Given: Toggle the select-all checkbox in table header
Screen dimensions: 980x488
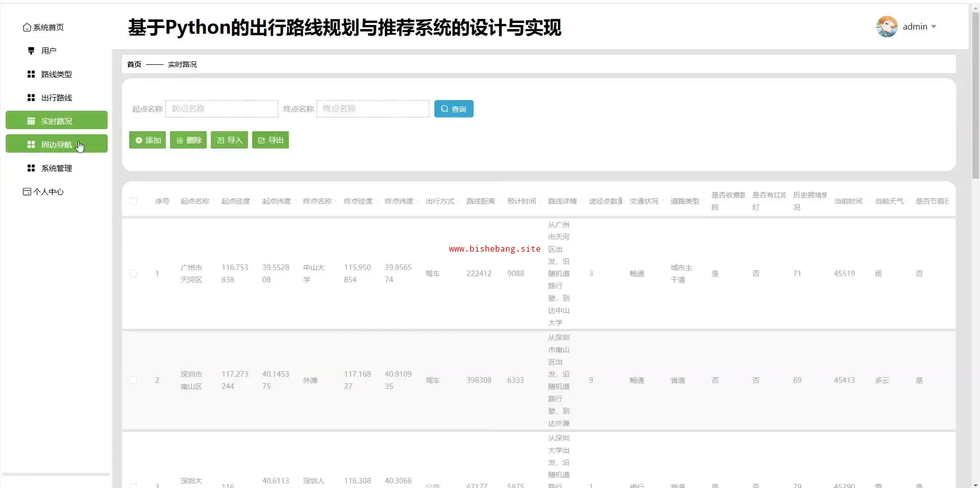Looking at the screenshot, I should point(133,201).
